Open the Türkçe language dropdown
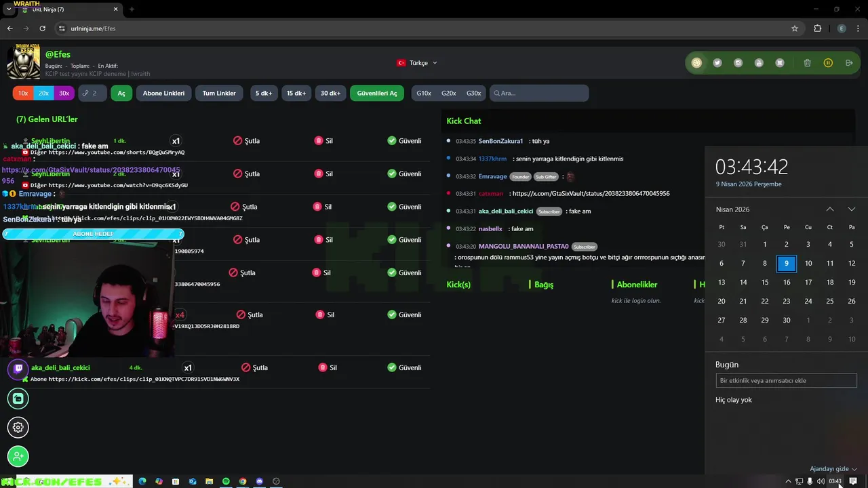 [x=417, y=63]
